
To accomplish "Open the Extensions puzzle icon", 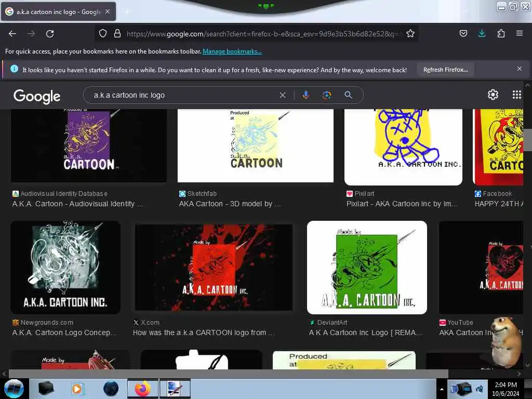I will click(501, 33).
